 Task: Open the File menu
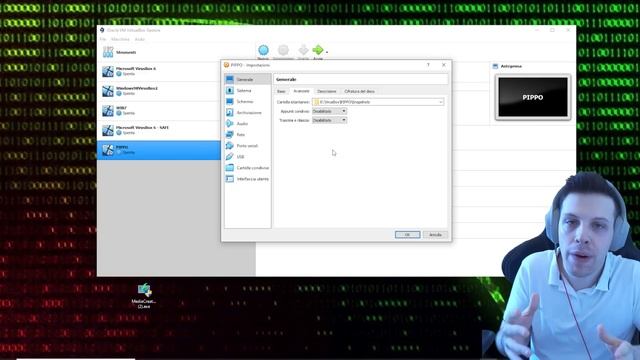(103, 39)
